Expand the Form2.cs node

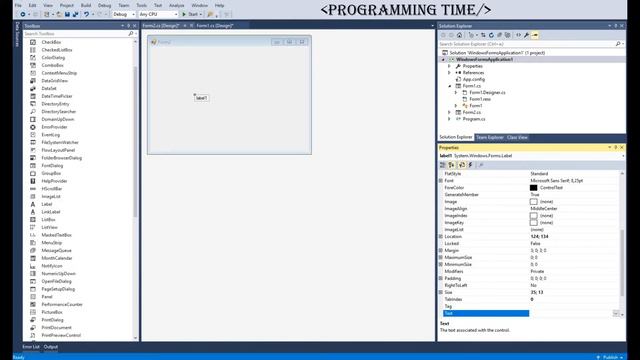[450, 112]
